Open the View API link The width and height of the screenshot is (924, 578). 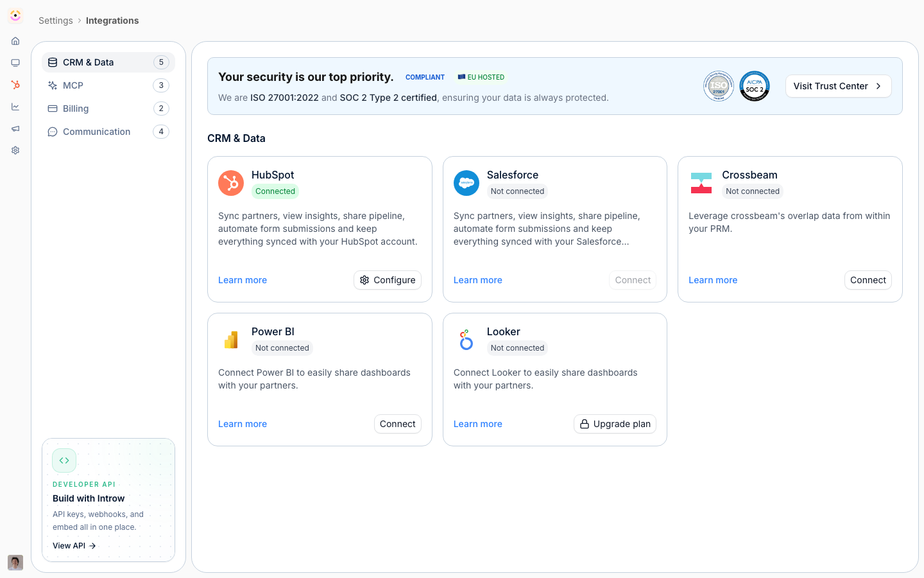(x=74, y=546)
